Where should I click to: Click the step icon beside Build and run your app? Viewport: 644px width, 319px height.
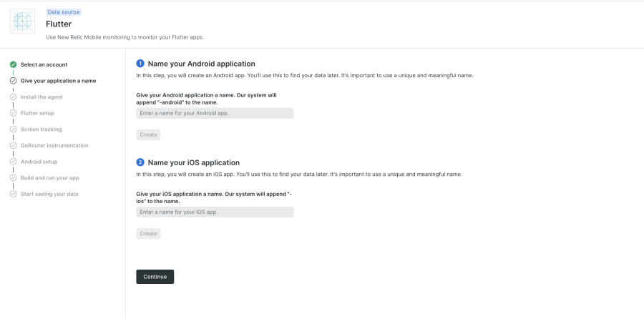click(13, 177)
